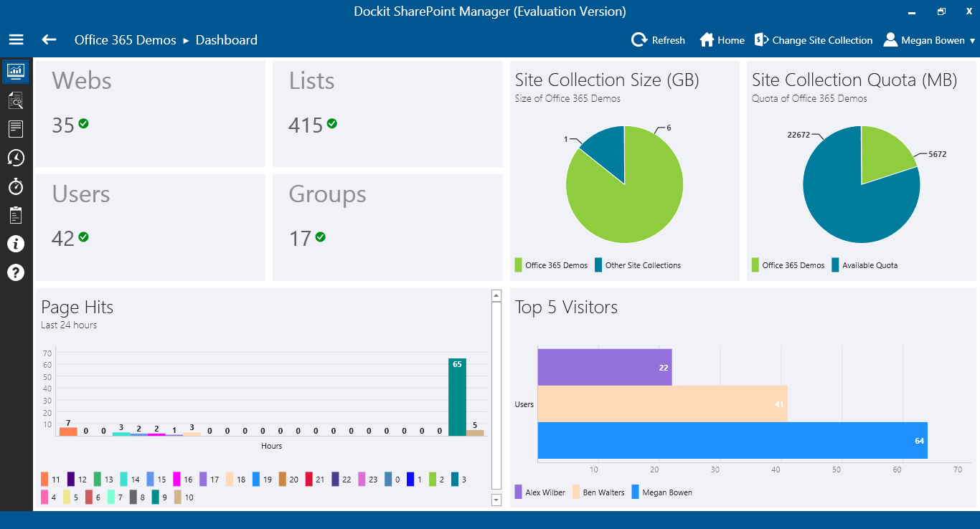
Task: Select the document search icon in the sidebar
Action: coord(16,100)
